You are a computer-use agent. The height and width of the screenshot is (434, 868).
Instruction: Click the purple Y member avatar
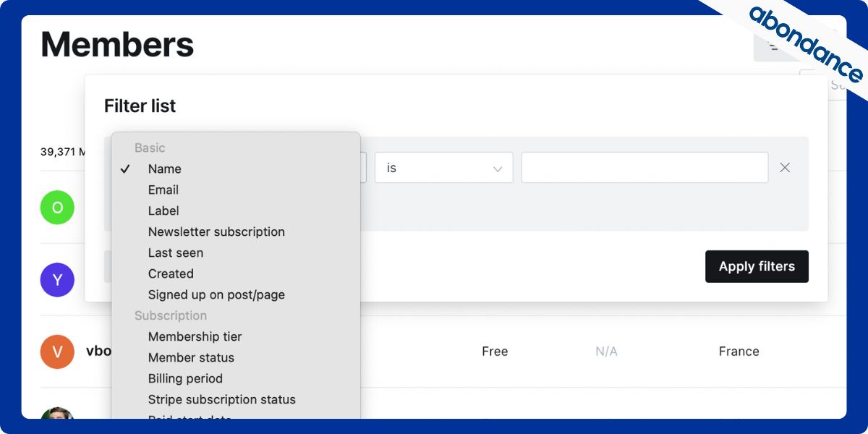[x=57, y=280]
